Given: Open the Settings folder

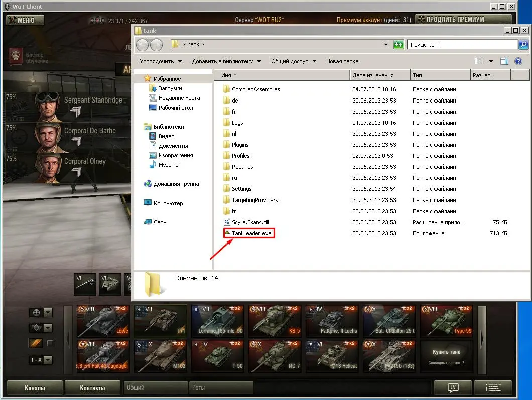Looking at the screenshot, I should point(241,189).
